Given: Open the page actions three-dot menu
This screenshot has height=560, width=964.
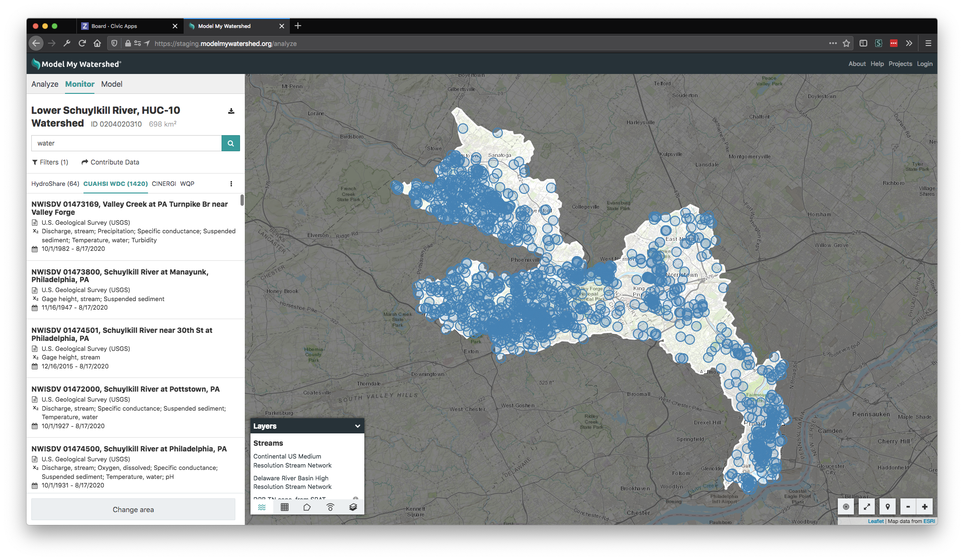Looking at the screenshot, I should pos(833,43).
